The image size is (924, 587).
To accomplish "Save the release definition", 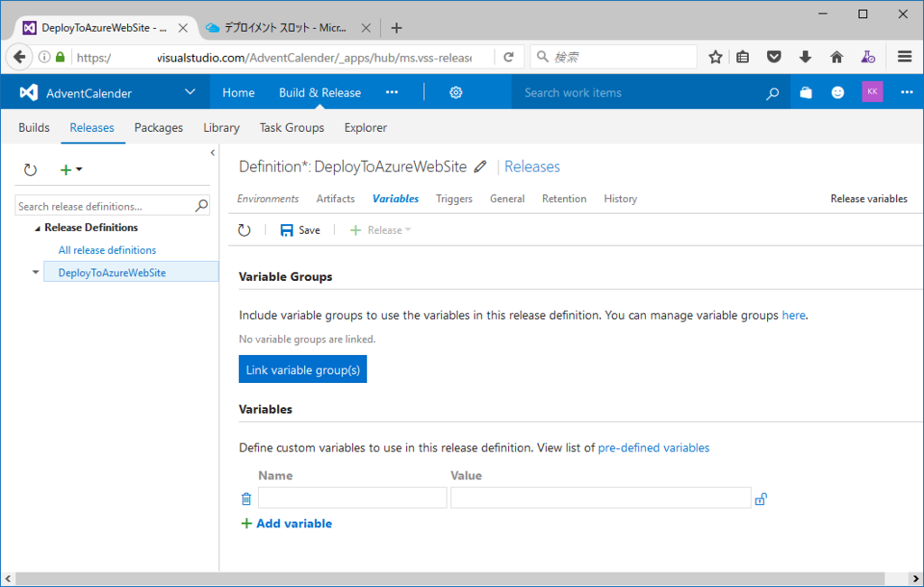I will 300,230.
